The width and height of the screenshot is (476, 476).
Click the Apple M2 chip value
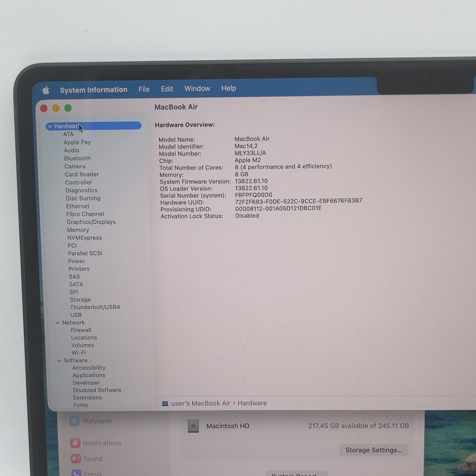[248, 160]
